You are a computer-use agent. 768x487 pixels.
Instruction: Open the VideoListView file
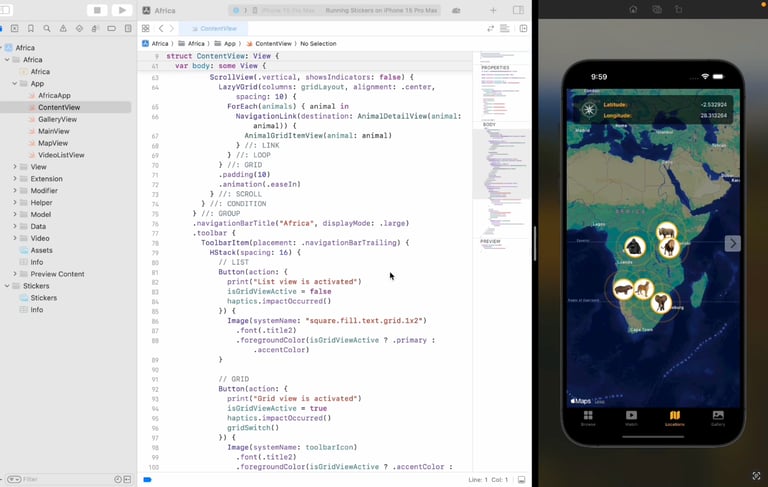point(61,155)
